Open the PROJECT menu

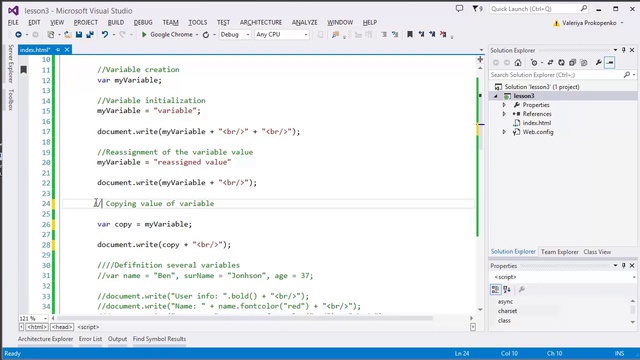[x=86, y=22]
